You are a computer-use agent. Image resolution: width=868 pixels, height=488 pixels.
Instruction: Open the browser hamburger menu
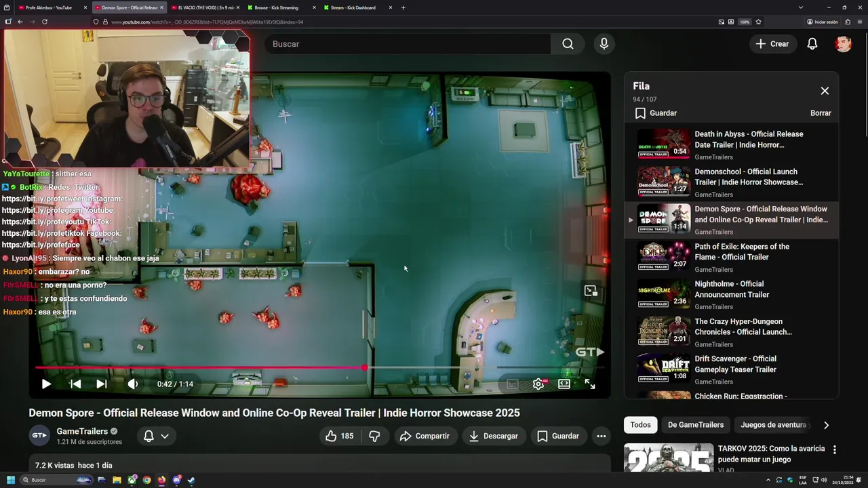point(859,22)
